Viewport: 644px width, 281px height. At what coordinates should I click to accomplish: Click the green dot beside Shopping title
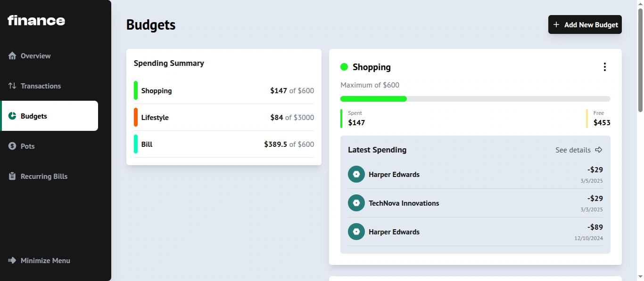click(x=344, y=67)
